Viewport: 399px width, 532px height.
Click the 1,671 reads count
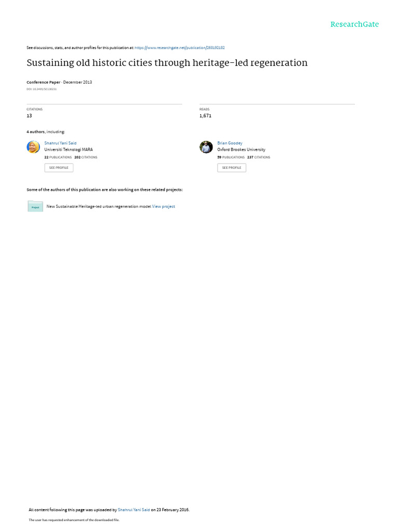pos(205,116)
